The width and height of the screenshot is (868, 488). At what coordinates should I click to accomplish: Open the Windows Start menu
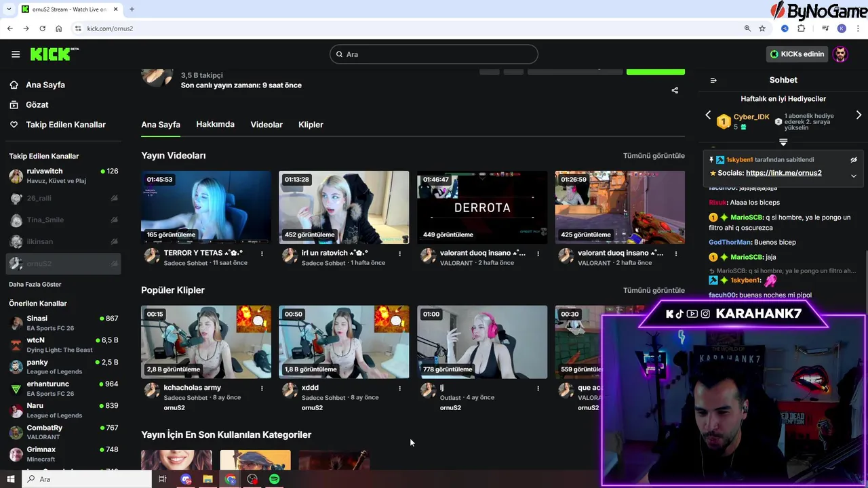point(11,479)
